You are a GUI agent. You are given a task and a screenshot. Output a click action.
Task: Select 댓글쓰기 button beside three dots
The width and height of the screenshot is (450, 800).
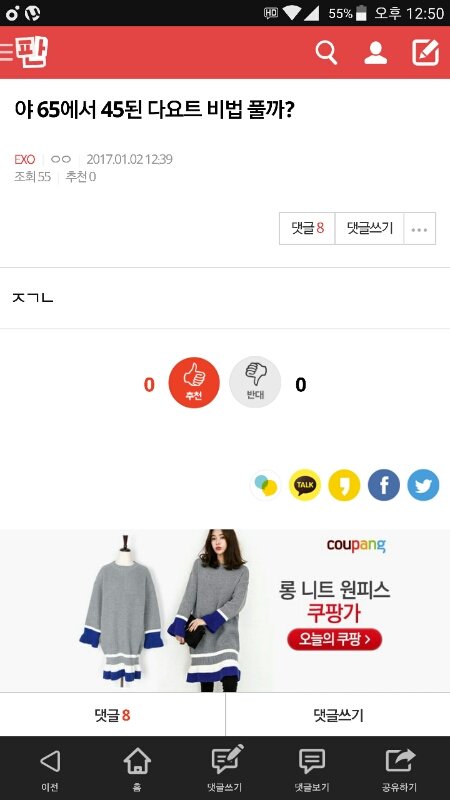pos(369,229)
